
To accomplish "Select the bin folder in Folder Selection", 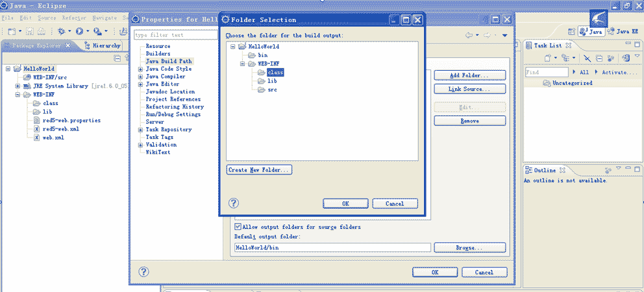I will [x=258, y=55].
